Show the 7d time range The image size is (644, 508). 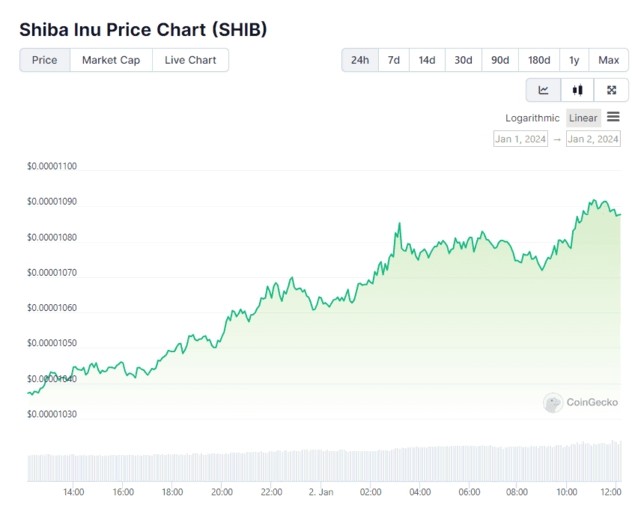[x=394, y=60]
